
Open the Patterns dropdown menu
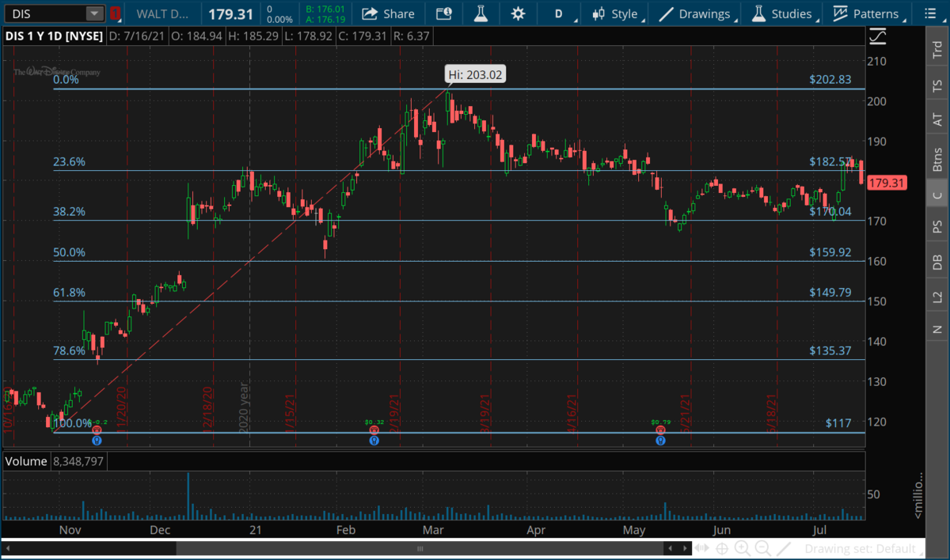868,13
